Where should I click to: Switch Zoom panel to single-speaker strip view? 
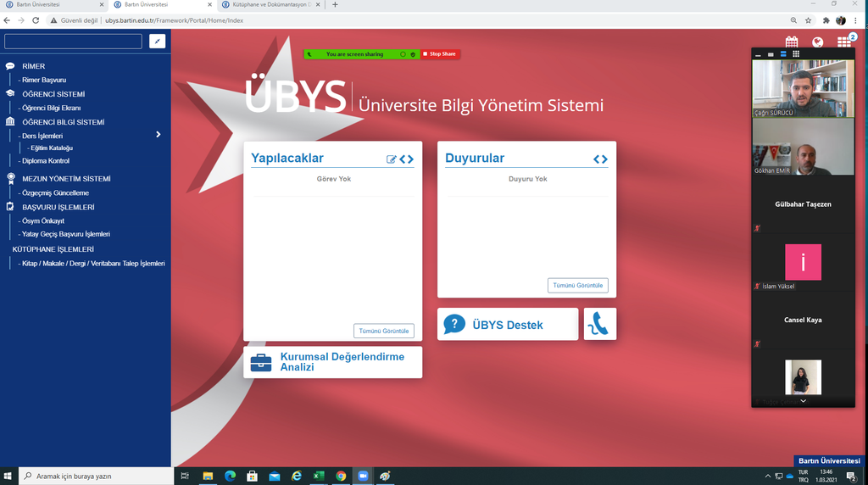(771, 54)
